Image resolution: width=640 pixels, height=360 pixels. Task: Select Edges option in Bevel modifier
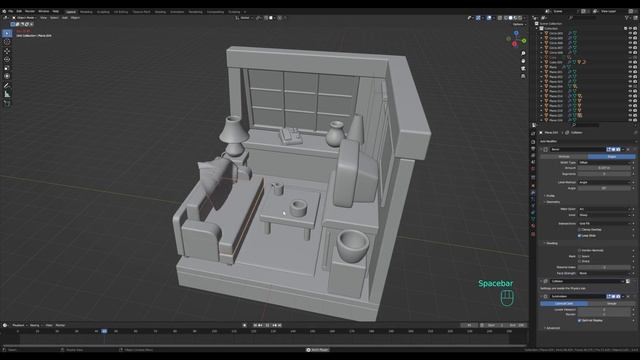611,156
